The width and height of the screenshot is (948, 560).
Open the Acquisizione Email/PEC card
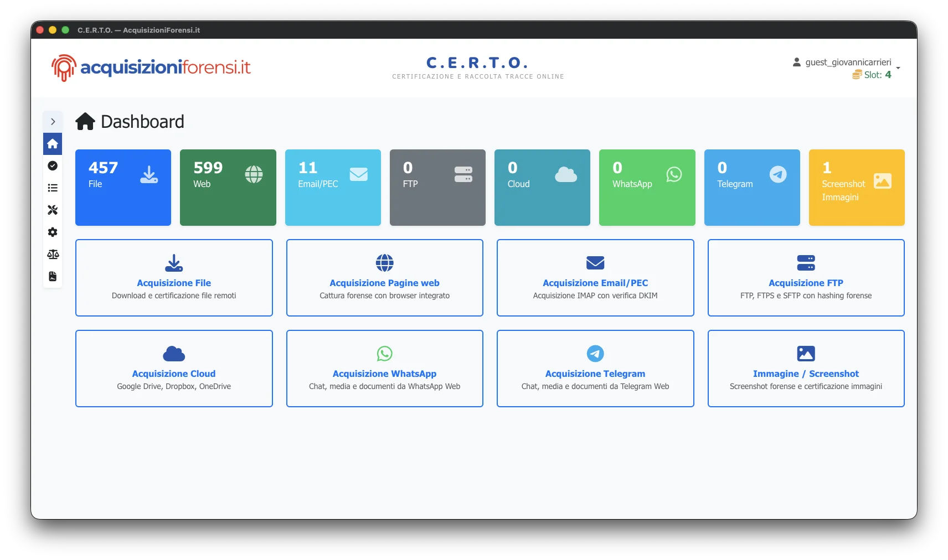tap(595, 278)
